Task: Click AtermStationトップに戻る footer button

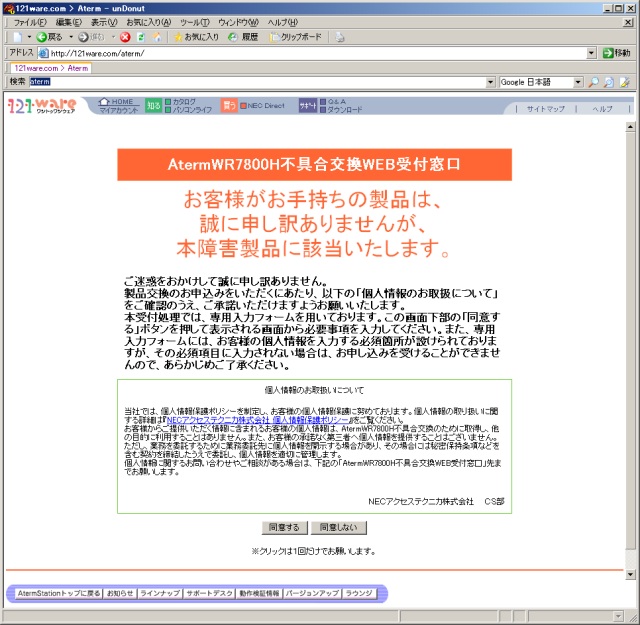Action: pos(59,593)
